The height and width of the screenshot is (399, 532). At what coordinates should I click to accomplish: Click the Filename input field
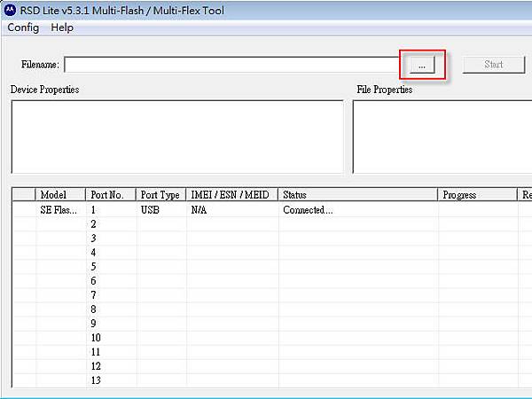231,65
